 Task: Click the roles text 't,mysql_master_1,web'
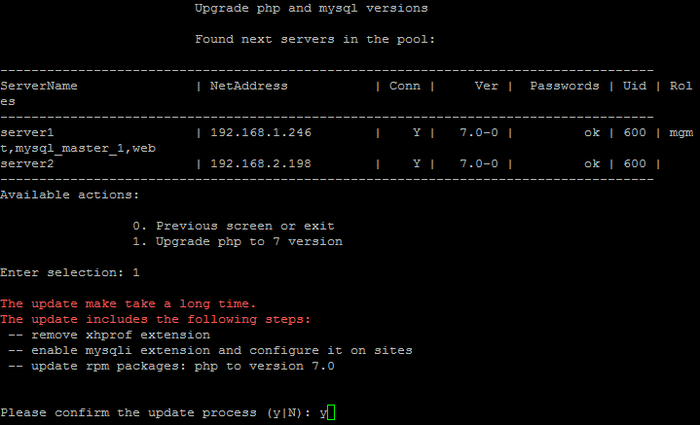78,149
